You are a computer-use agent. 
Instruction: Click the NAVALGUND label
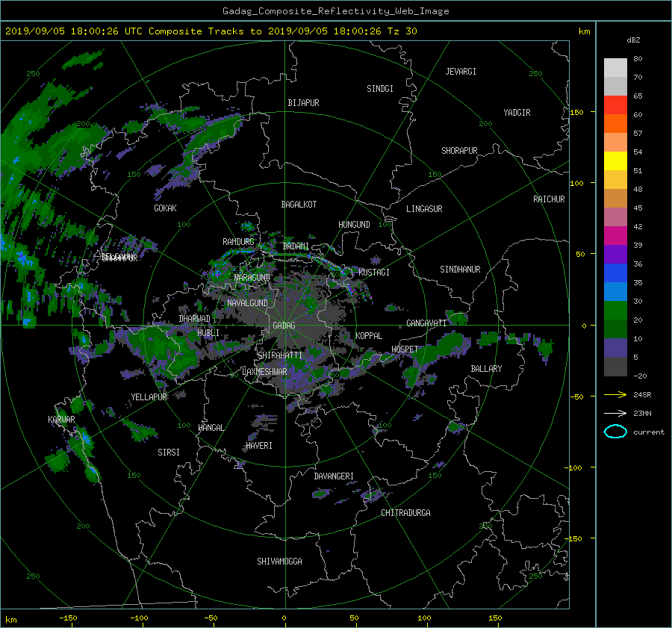tap(247, 303)
